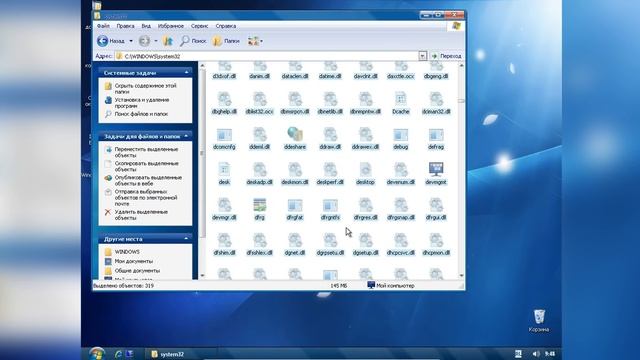This screenshot has width=640, height=360.
Task: Open the Избранное menu
Action: [171, 26]
